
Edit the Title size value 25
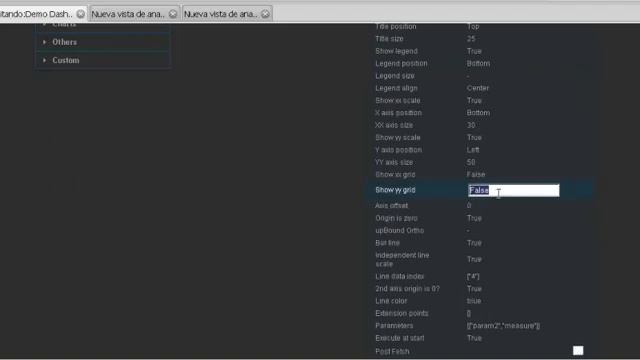[471, 39]
